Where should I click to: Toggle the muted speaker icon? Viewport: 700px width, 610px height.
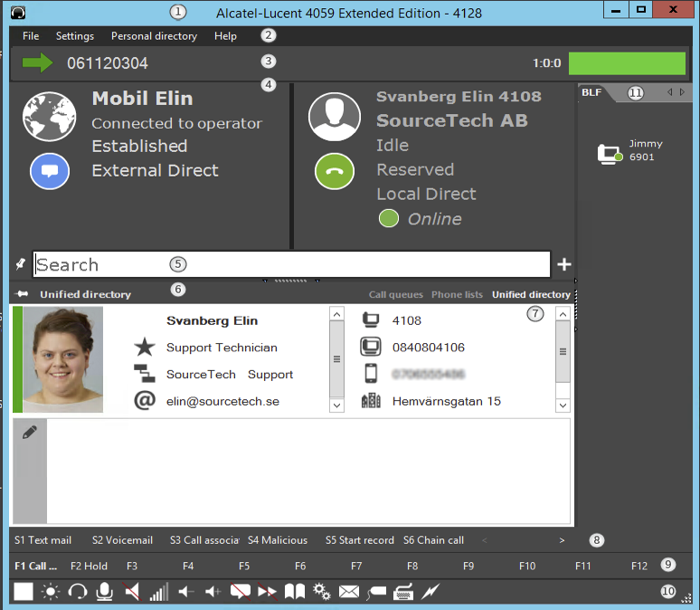click(x=132, y=592)
